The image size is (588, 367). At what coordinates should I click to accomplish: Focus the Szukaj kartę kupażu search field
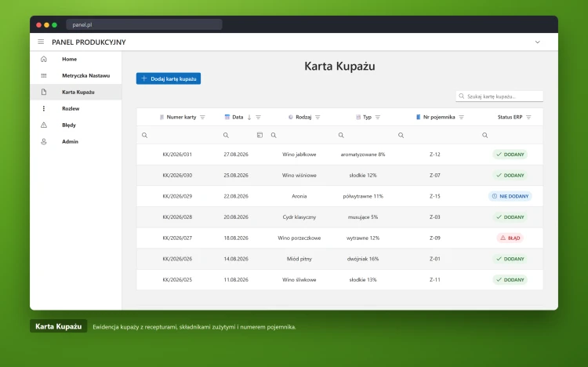point(499,96)
